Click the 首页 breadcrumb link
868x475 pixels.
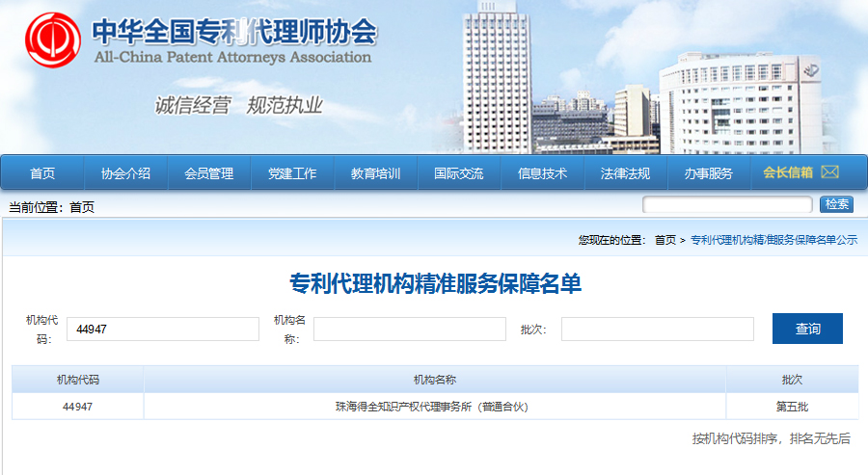pos(665,240)
